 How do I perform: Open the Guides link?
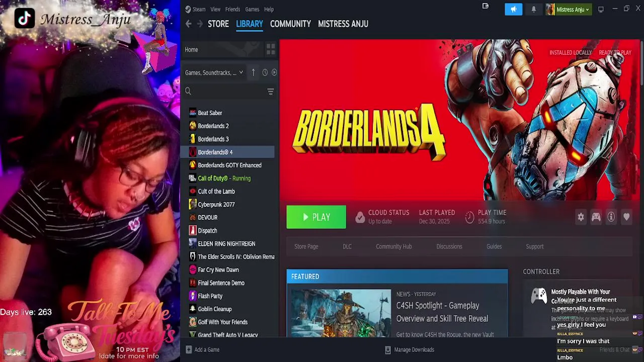coord(494,246)
